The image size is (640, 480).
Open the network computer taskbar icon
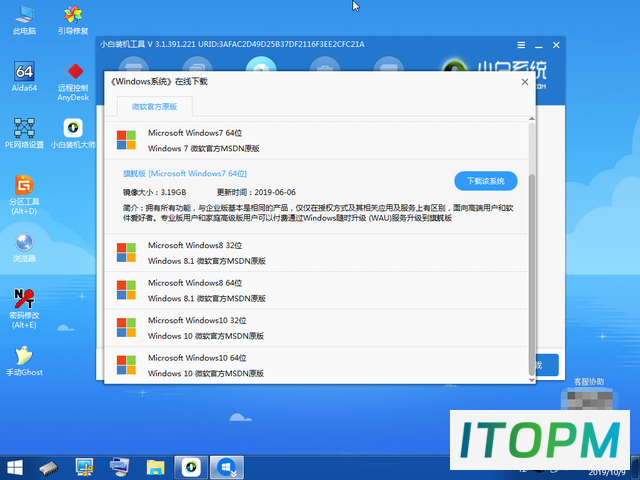120,467
